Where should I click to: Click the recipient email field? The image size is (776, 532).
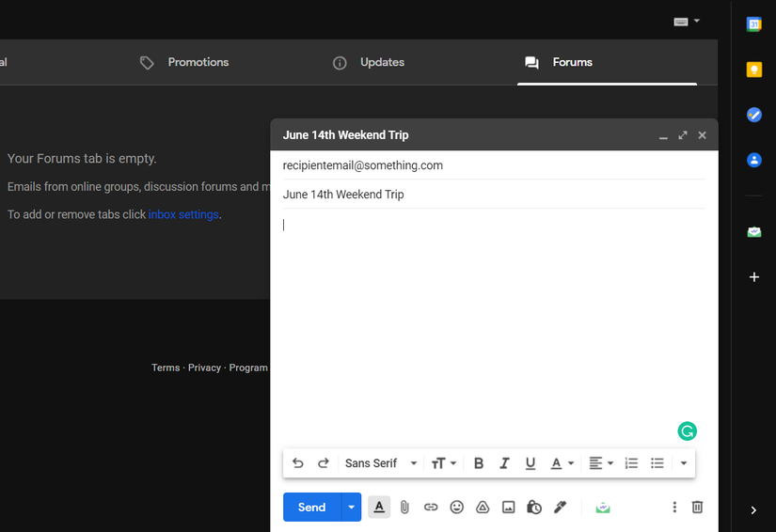(494, 165)
